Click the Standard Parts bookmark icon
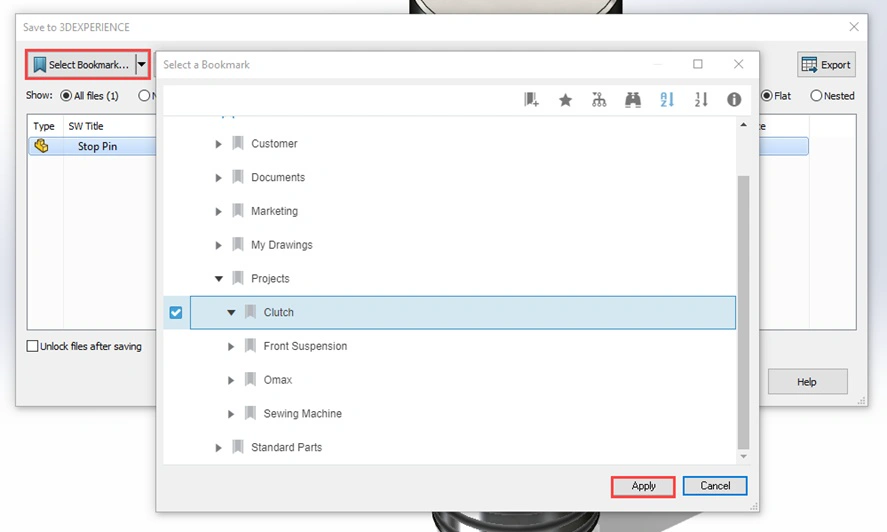The width and height of the screenshot is (887, 532). tap(238, 447)
